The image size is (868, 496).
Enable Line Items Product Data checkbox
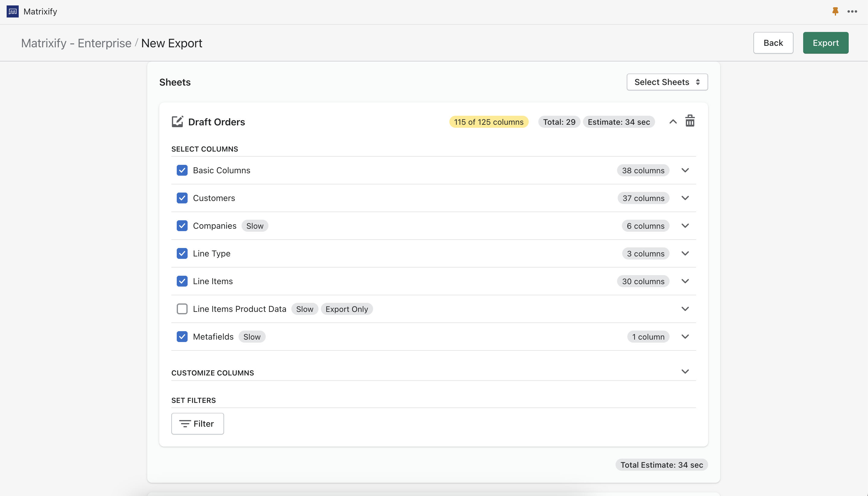[182, 309]
